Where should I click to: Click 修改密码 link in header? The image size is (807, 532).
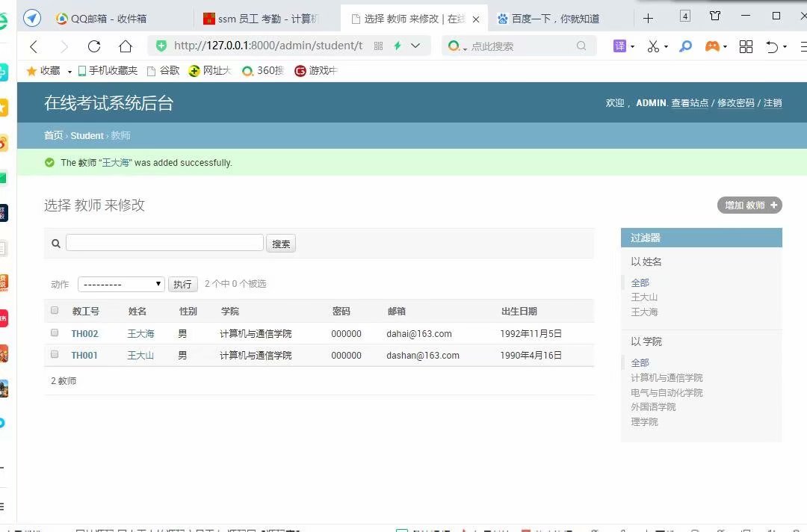click(x=736, y=103)
